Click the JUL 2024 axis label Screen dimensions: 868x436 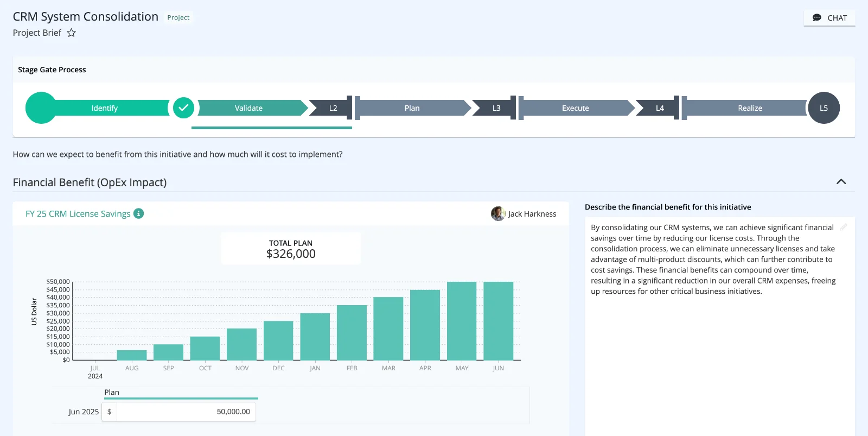pyautogui.click(x=95, y=372)
